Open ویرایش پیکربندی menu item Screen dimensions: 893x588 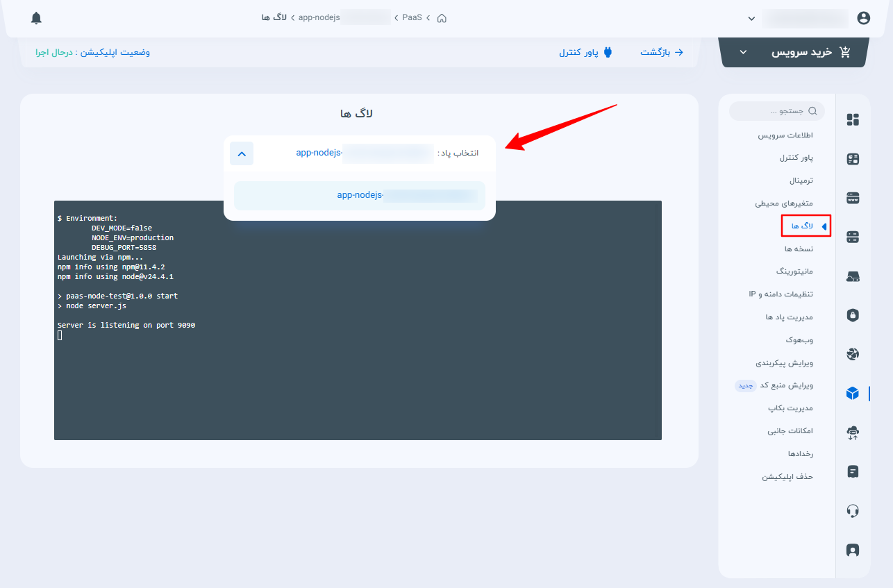pyautogui.click(x=784, y=362)
